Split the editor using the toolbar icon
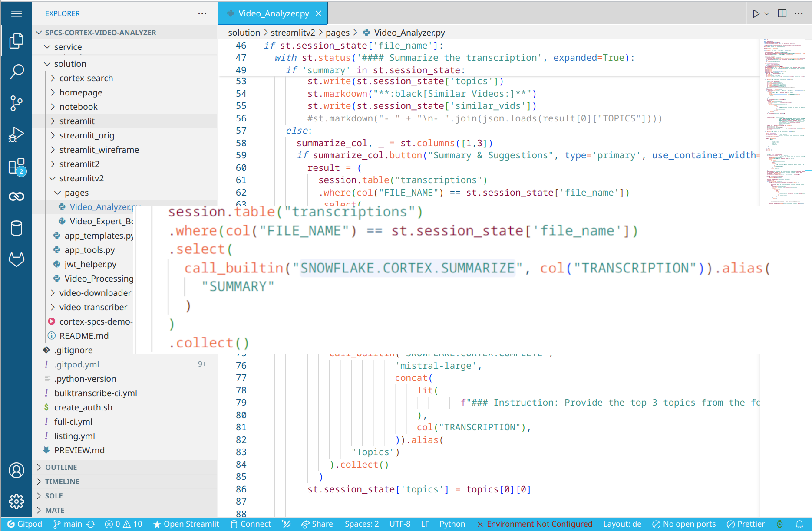The width and height of the screenshot is (812, 531). pos(782,13)
